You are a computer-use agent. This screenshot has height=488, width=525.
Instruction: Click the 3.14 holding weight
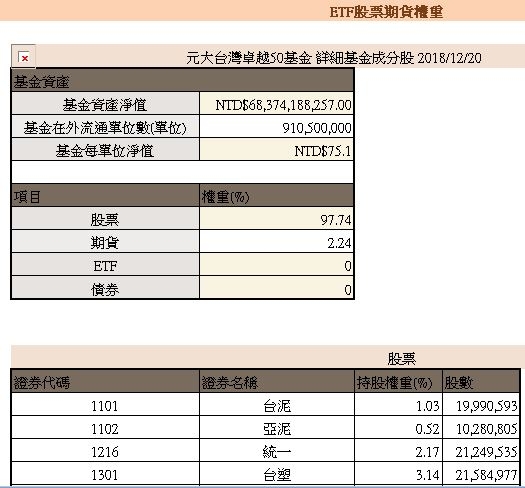[427, 475]
